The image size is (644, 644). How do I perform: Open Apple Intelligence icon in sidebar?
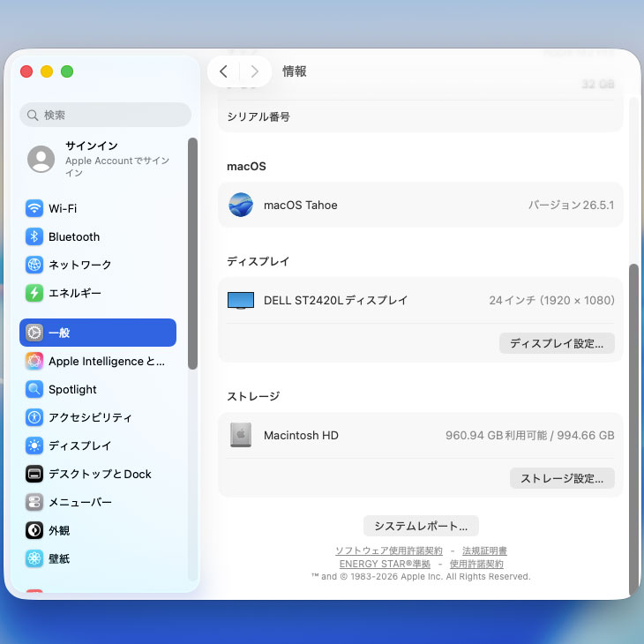pyautogui.click(x=34, y=361)
